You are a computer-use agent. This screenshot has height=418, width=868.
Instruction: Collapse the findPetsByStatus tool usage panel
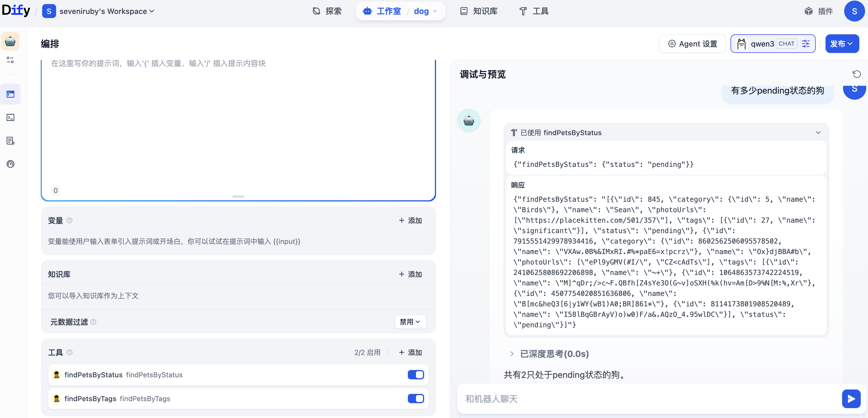818,133
